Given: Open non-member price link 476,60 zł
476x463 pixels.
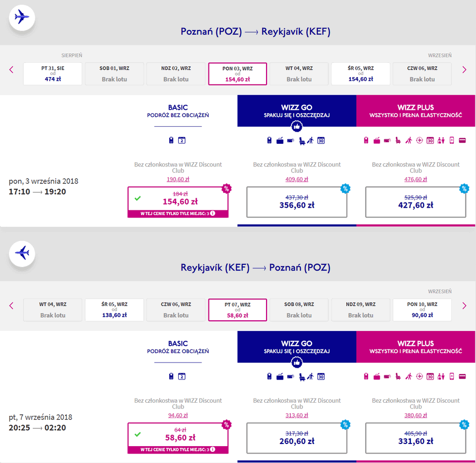Looking at the screenshot, I should [416, 179].
